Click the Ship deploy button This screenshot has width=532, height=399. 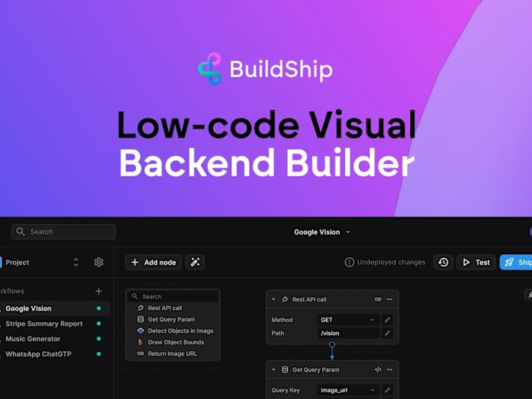click(516, 262)
